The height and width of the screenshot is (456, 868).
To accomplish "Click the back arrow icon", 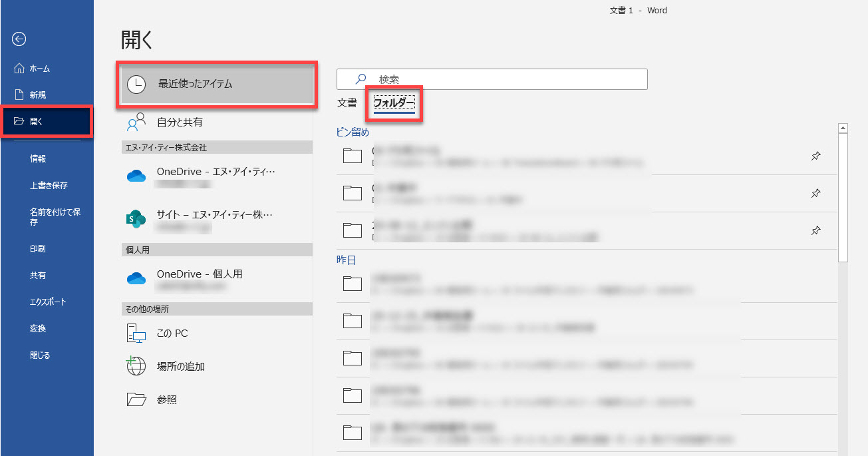I will tap(19, 39).
